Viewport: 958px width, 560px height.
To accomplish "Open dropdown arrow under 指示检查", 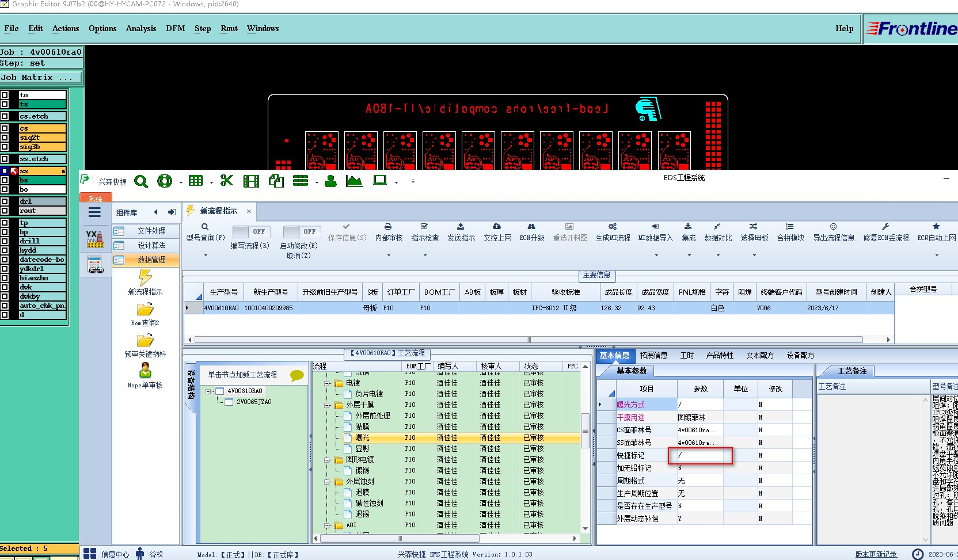I will [x=425, y=255].
